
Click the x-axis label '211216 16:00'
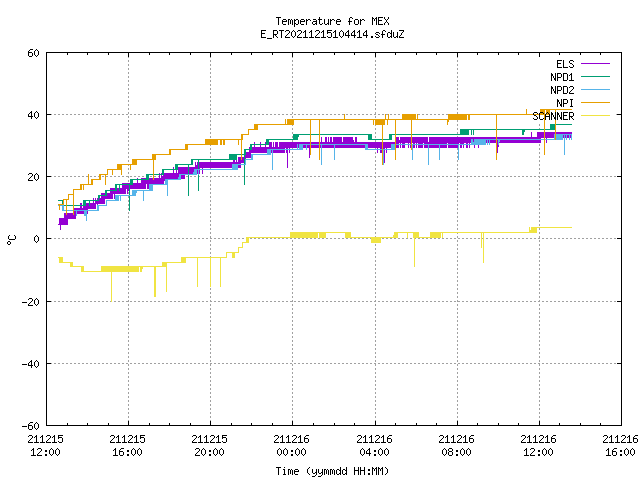pos(620,446)
